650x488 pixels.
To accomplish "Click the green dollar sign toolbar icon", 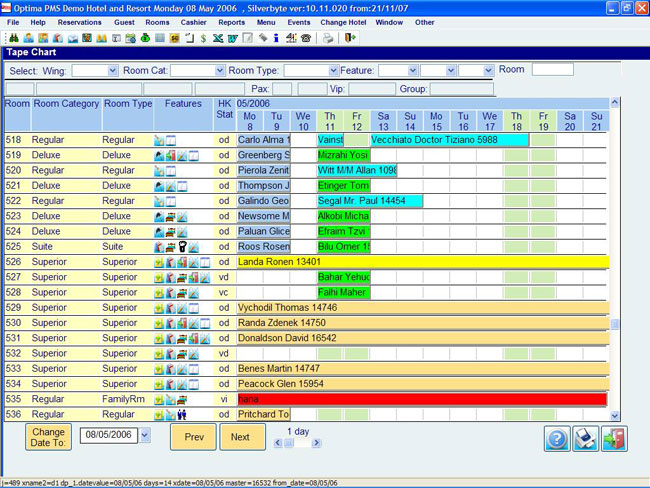I will (x=203, y=38).
